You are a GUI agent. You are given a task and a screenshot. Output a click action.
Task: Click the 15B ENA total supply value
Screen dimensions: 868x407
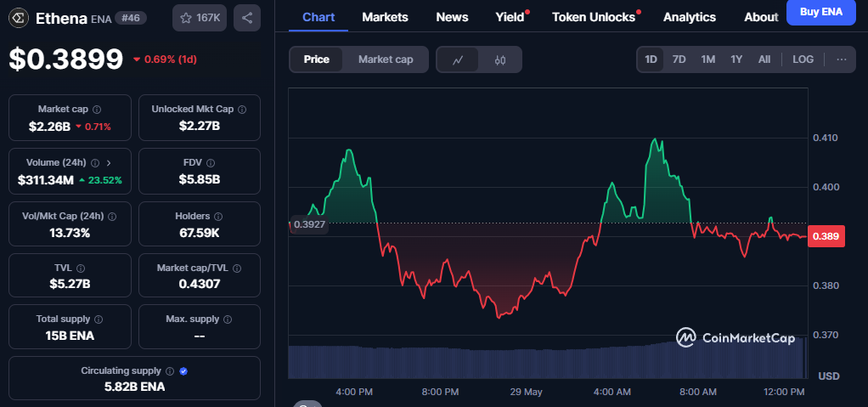[x=70, y=336]
